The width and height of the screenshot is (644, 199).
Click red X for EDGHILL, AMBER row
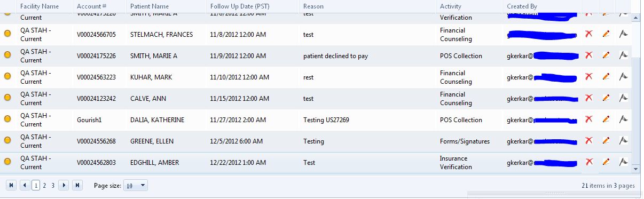coord(589,162)
